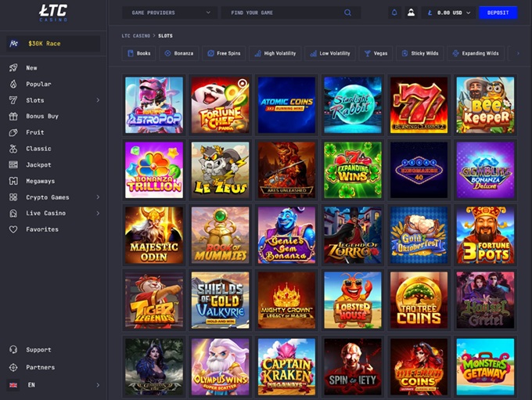The width and height of the screenshot is (532, 400).
Task: Click the flame icon beside Popular
Action: pos(13,84)
